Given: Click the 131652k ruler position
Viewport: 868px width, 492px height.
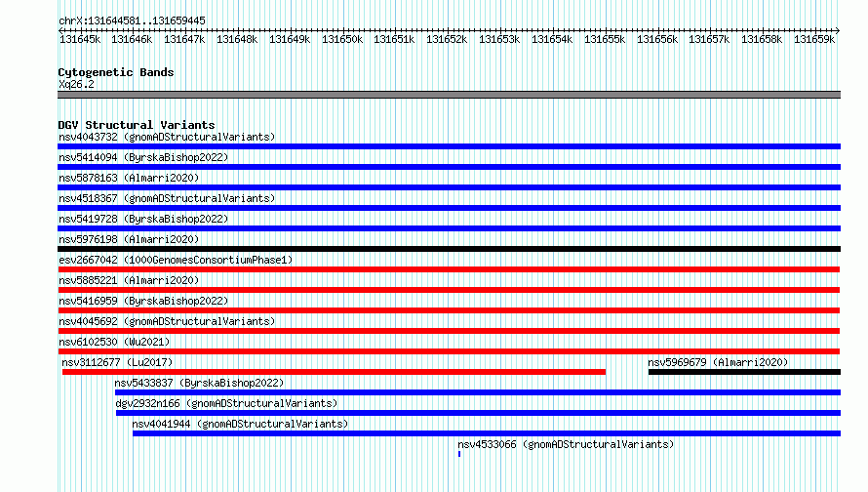Looking at the screenshot, I should tap(447, 39).
